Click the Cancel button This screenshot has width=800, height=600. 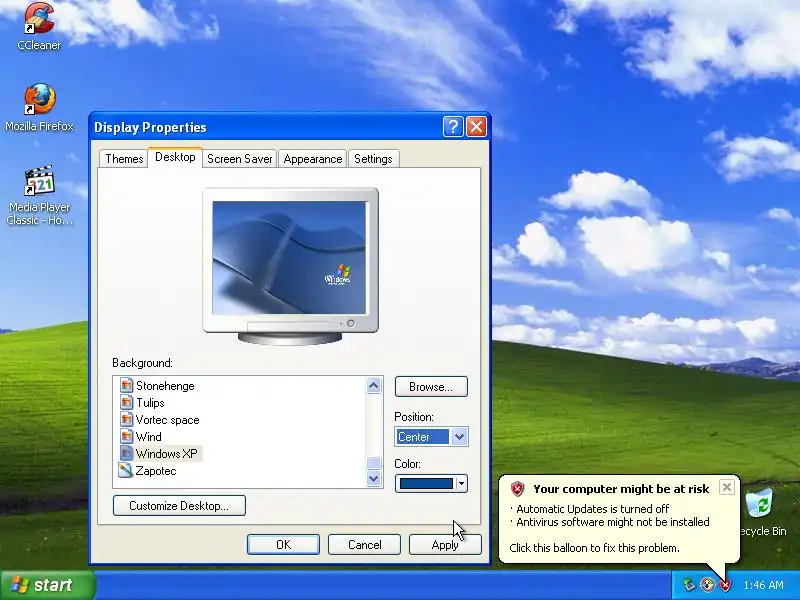click(364, 545)
